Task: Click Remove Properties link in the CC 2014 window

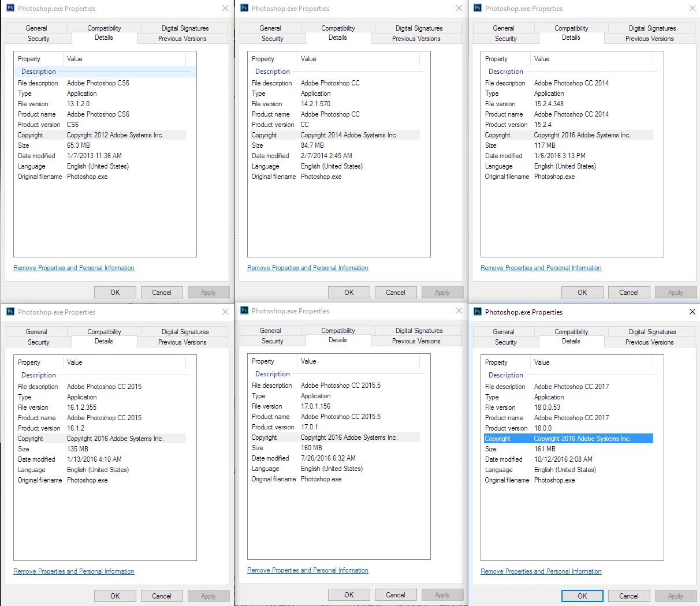Action: [541, 268]
